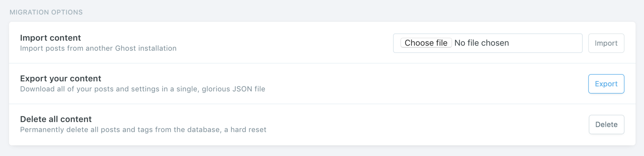Export content as JSON via Export button
Image resolution: width=644 pixels, height=156 pixels.
[606, 84]
